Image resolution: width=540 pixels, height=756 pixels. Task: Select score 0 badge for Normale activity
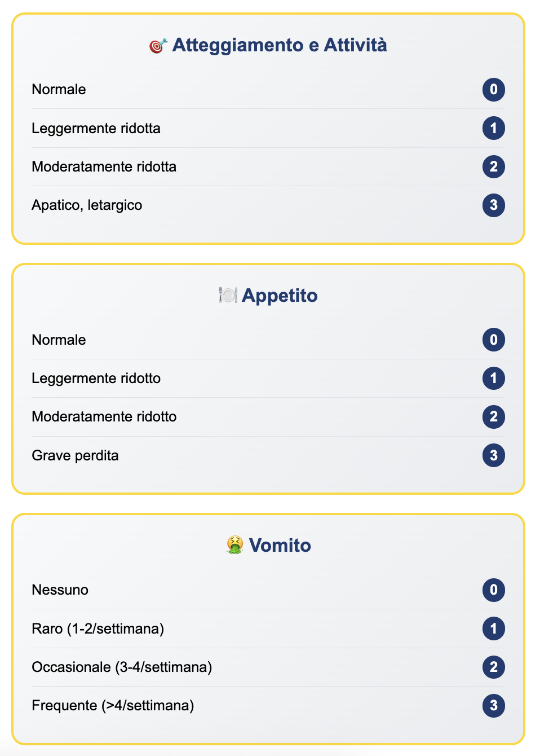point(493,90)
